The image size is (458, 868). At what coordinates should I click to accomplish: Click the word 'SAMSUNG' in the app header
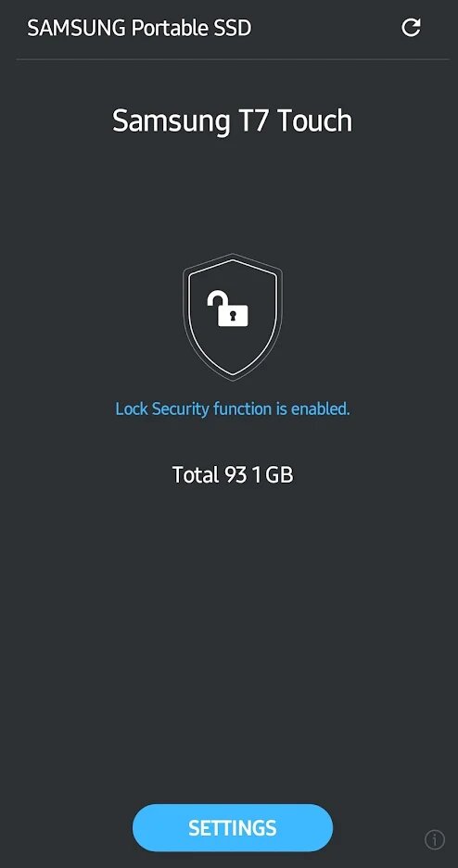(x=76, y=28)
